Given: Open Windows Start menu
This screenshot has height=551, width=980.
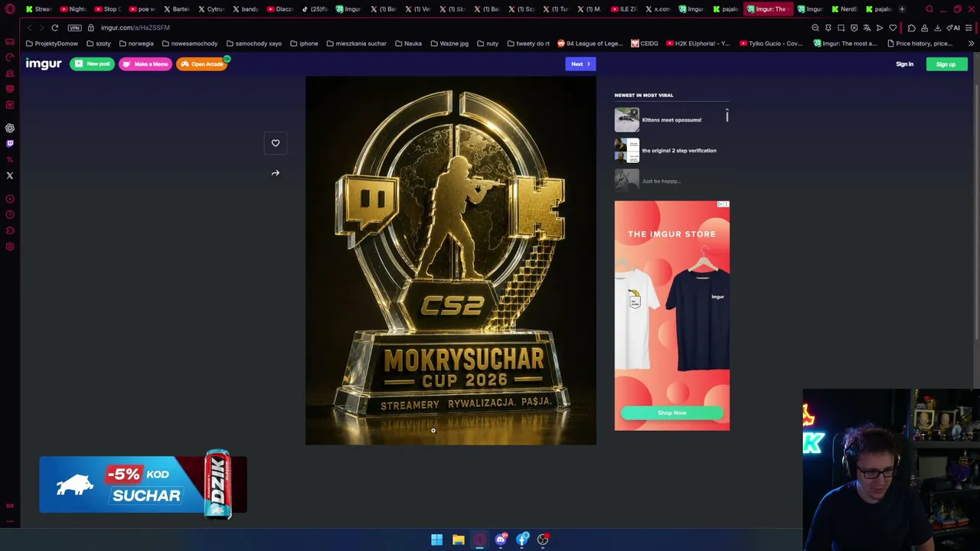Looking at the screenshot, I should click(x=436, y=540).
